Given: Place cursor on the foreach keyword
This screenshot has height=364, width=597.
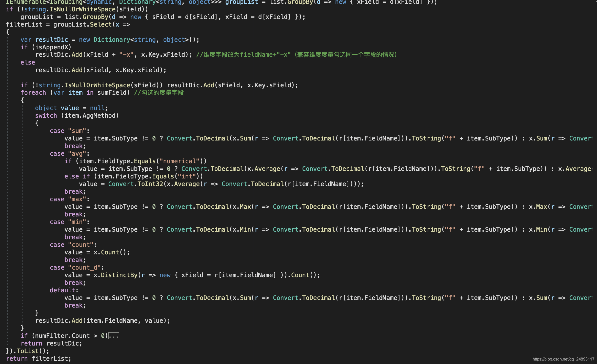Looking at the screenshot, I should [33, 92].
